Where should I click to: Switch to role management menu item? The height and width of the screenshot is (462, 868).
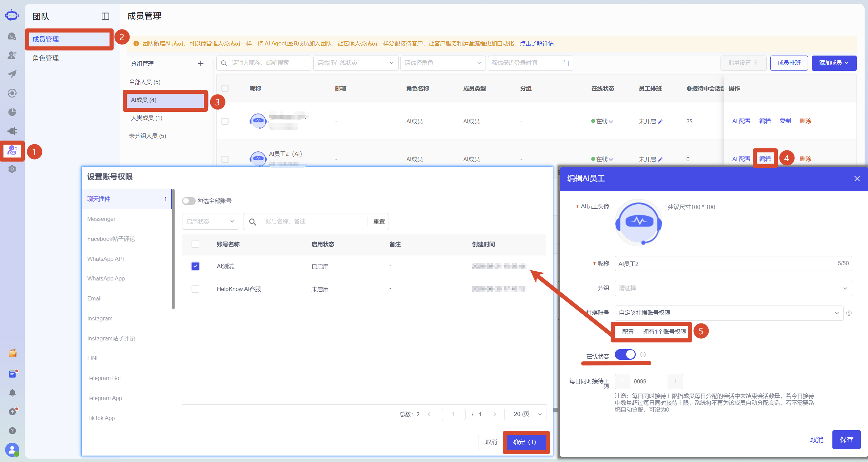pyautogui.click(x=45, y=58)
